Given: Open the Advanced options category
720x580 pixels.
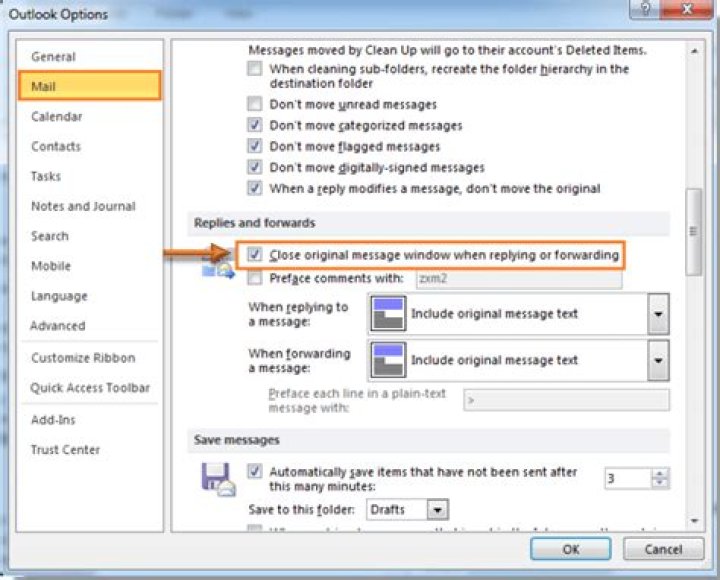Looking at the screenshot, I should (57, 326).
